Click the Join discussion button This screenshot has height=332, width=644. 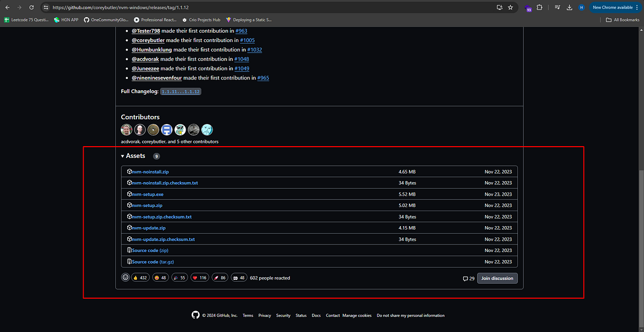(x=497, y=278)
